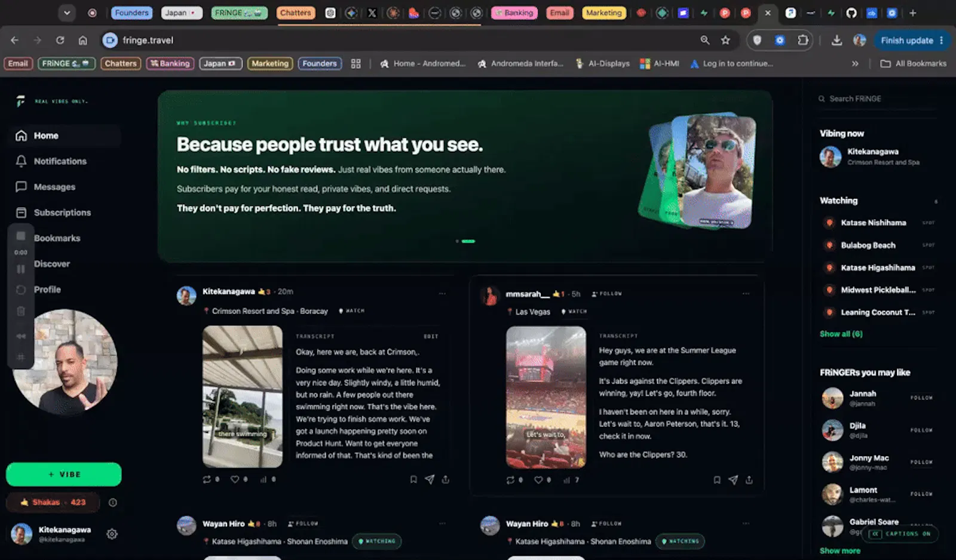Send the mmsarah__ post via paper plane
Viewport: 956px width, 560px height.
pos(733,480)
